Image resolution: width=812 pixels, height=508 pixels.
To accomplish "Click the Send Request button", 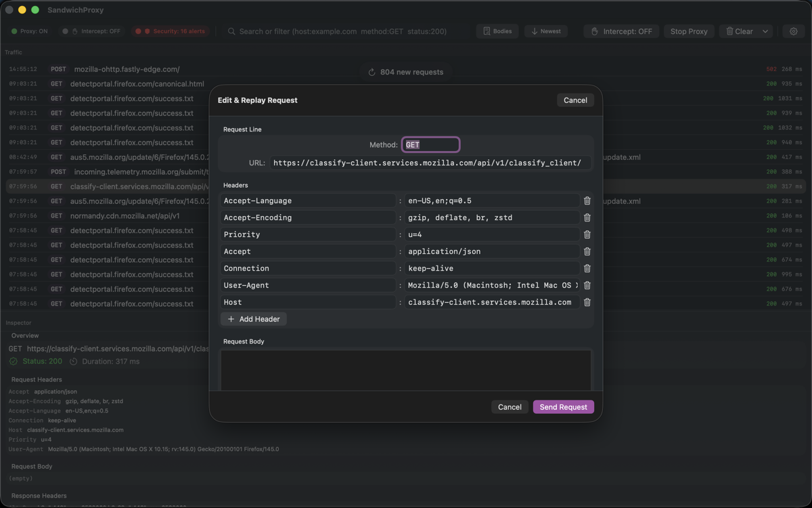I will (563, 407).
